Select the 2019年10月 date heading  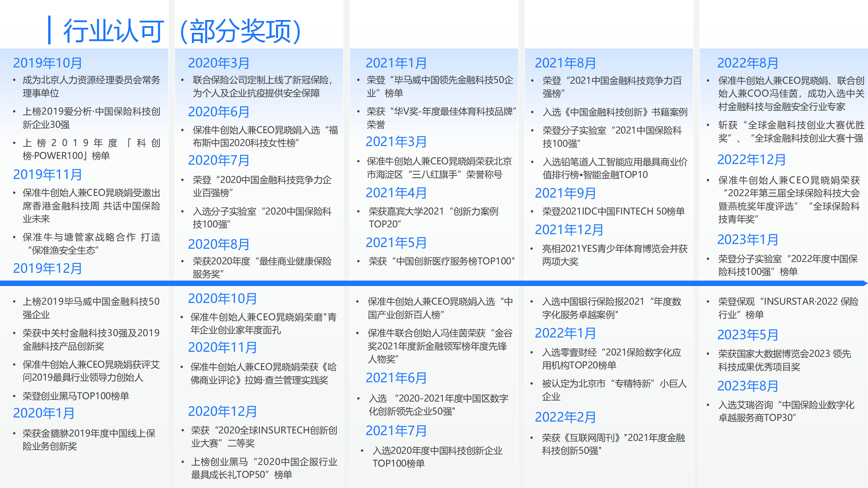coord(47,63)
